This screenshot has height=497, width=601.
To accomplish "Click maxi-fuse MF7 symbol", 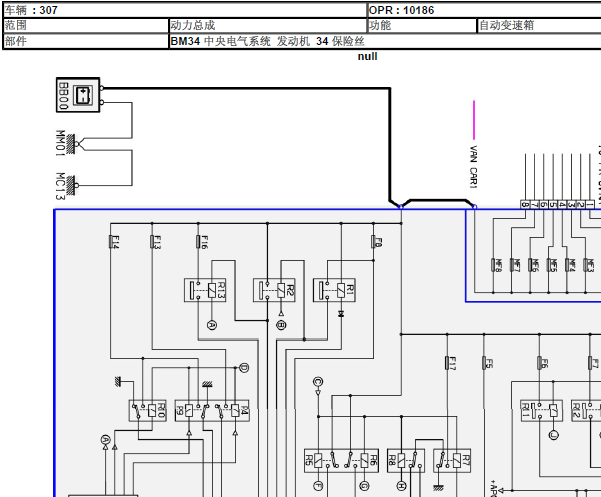I will click(x=512, y=265).
